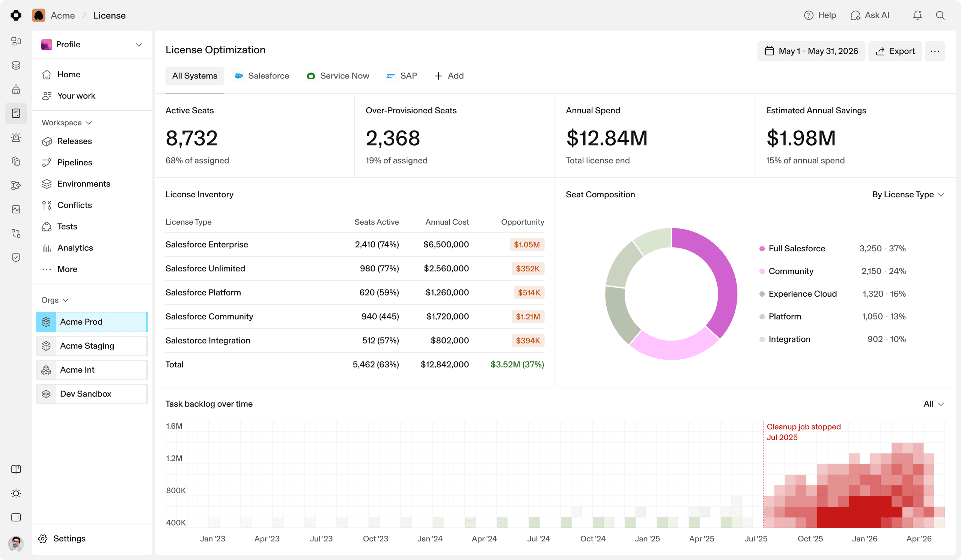The image size is (961, 560).
Task: Click Add to add a system tab
Action: (449, 76)
